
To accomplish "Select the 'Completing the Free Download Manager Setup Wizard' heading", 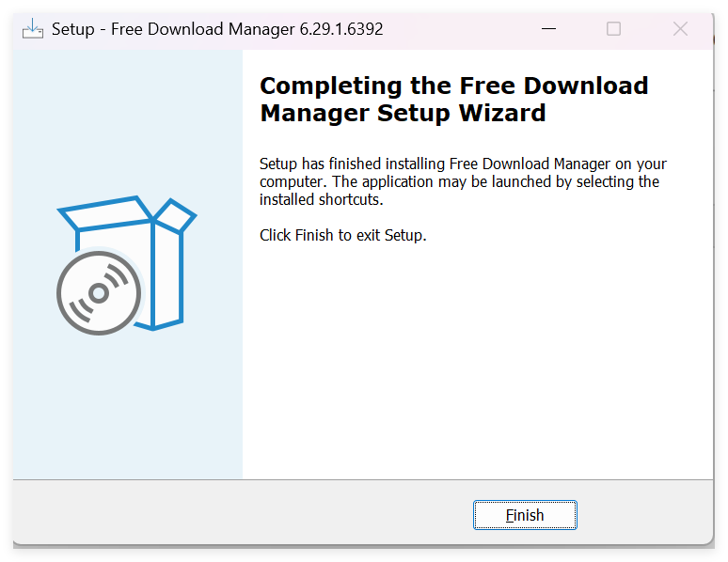I will pyautogui.click(x=453, y=100).
